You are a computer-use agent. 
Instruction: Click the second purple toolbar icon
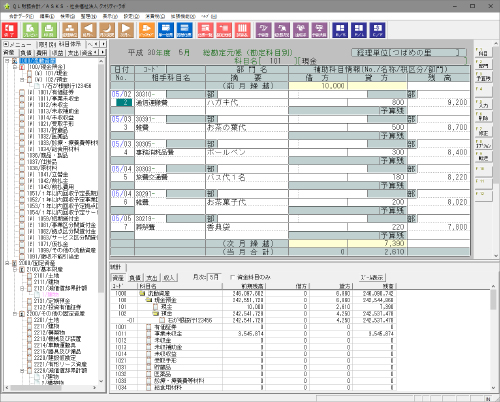click(x=282, y=30)
